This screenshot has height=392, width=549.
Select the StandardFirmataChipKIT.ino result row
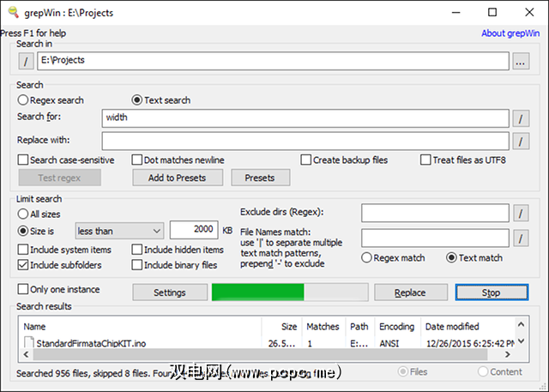pyautogui.click(x=267, y=343)
